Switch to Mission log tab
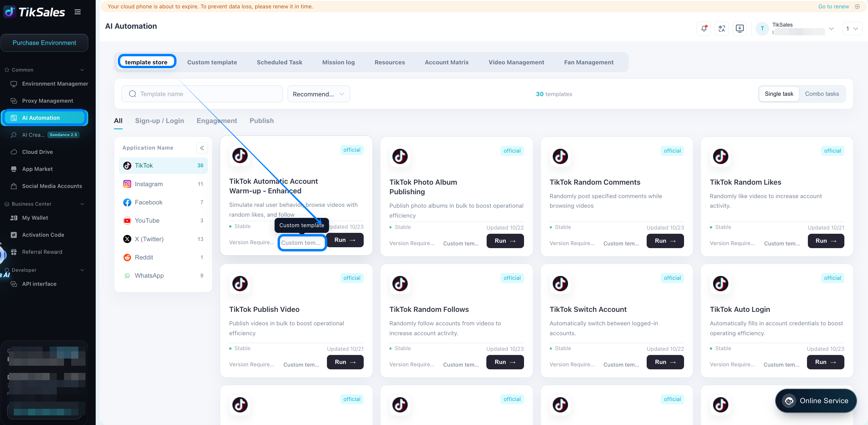 (338, 62)
